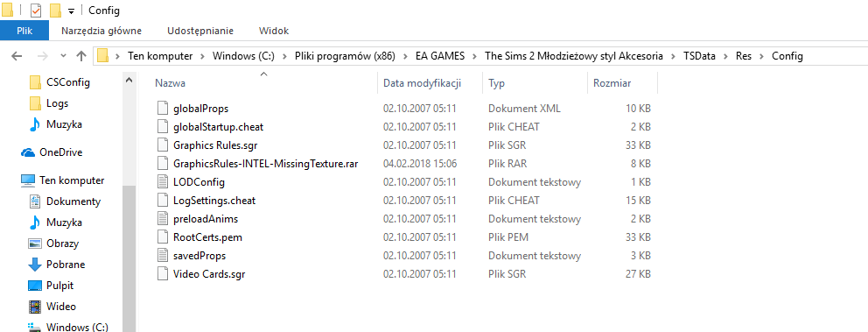This screenshot has height=332, width=868.
Task: Navigate to the TSData breadcrumb
Action: (x=699, y=56)
